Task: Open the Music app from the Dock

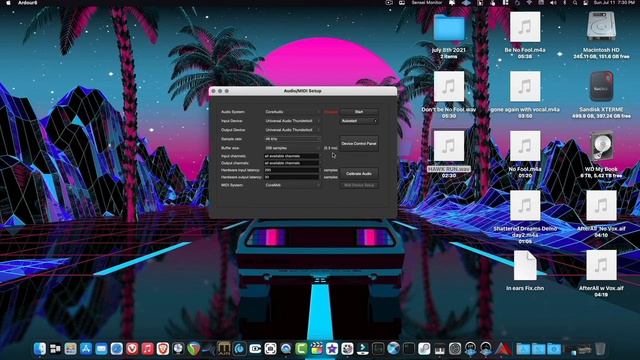Action: [x=147, y=349]
